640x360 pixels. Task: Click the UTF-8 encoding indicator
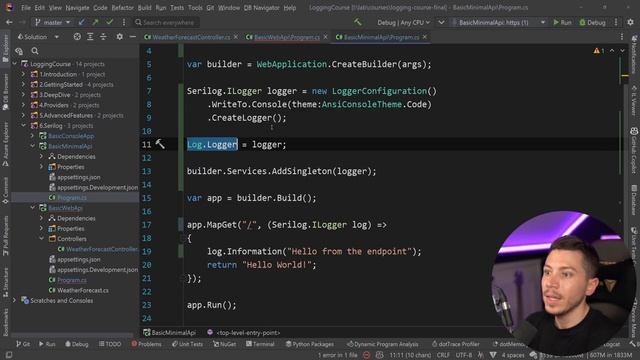click(x=464, y=355)
